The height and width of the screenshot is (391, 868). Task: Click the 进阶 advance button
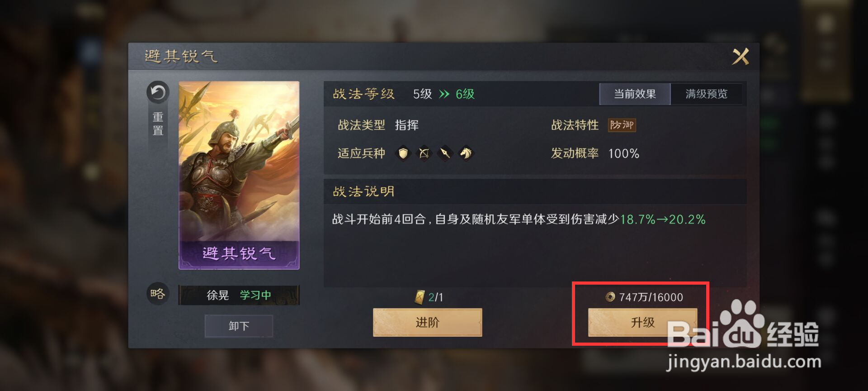[427, 322]
